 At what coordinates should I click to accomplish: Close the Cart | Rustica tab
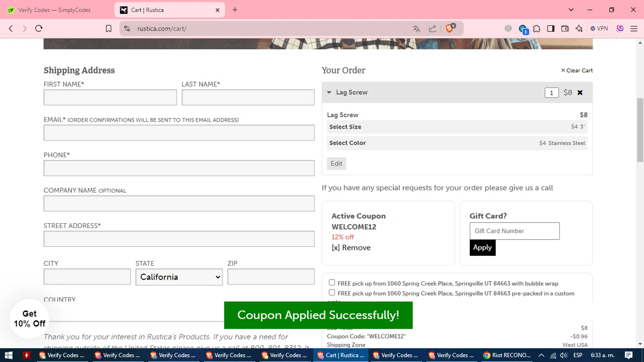pos(217,10)
